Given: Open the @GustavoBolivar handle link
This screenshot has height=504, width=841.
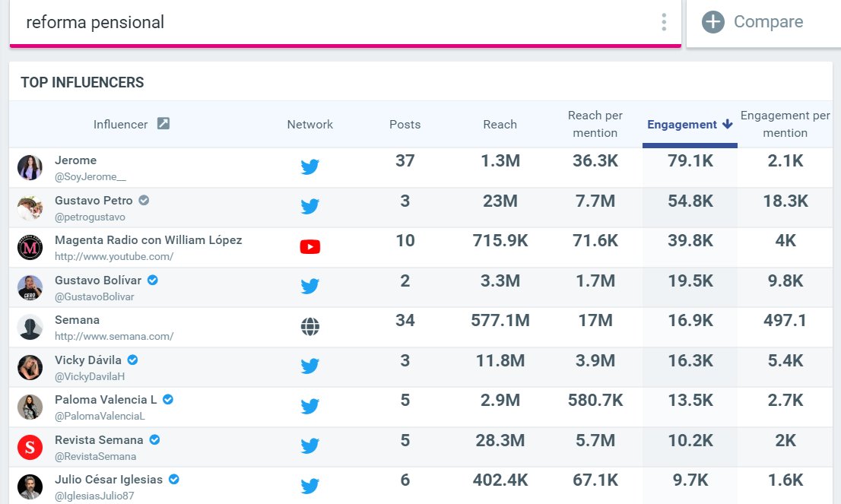Looking at the screenshot, I should pos(94,297).
